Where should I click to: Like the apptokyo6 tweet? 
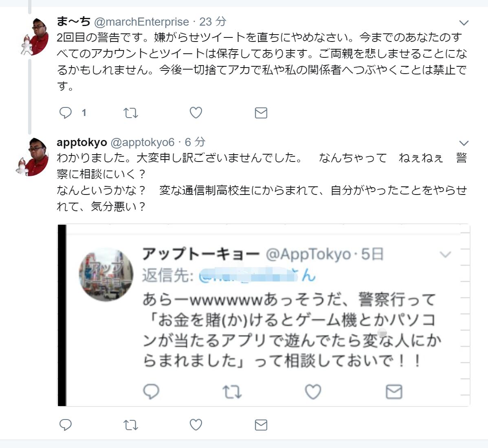196,425
